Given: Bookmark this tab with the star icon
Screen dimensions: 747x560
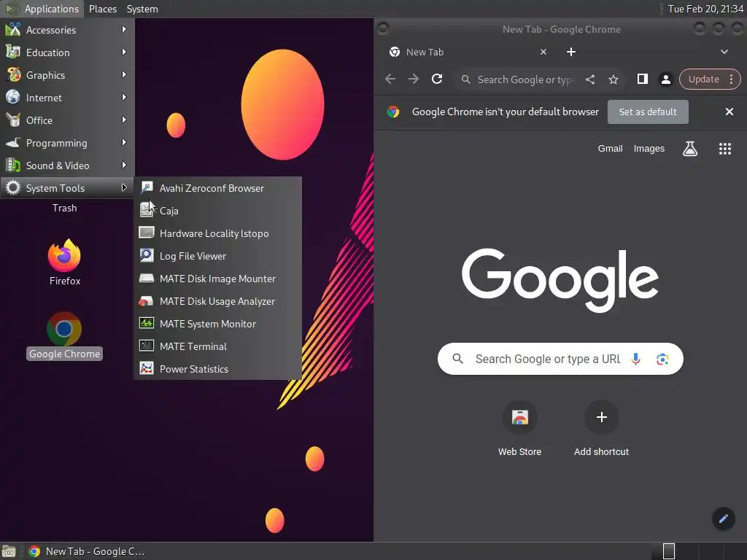Looking at the screenshot, I should (x=614, y=79).
